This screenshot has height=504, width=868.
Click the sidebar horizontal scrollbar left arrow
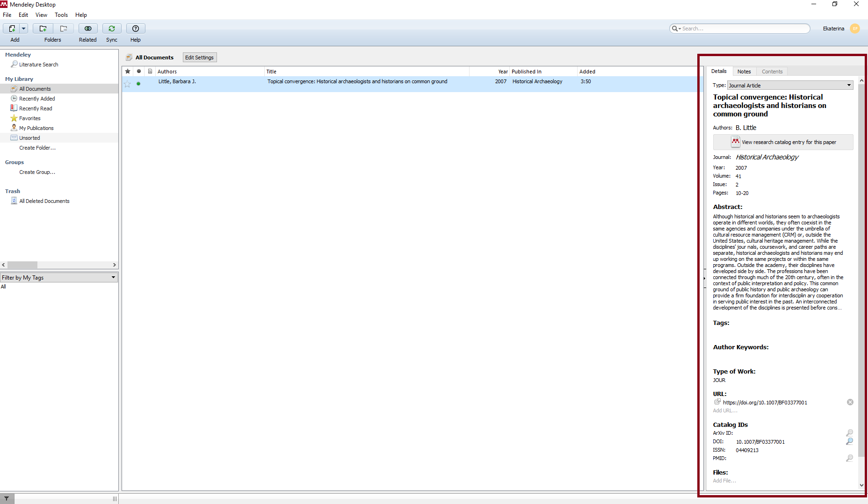[x=4, y=265]
